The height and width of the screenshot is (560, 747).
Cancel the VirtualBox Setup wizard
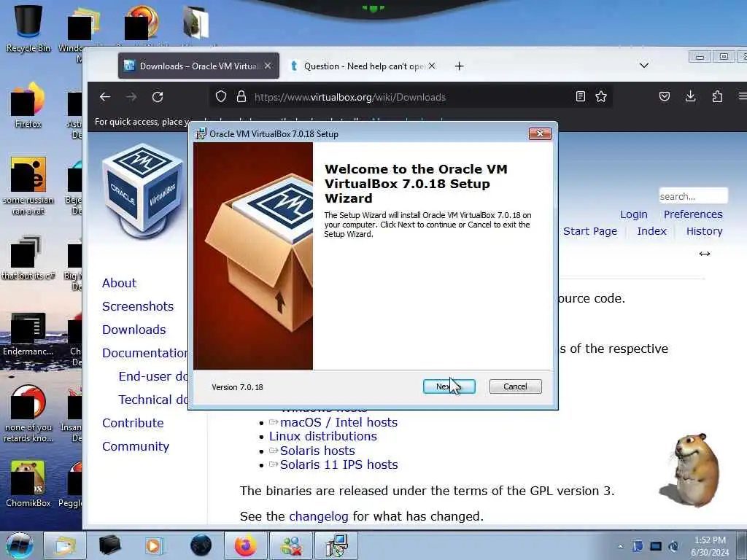[515, 386]
